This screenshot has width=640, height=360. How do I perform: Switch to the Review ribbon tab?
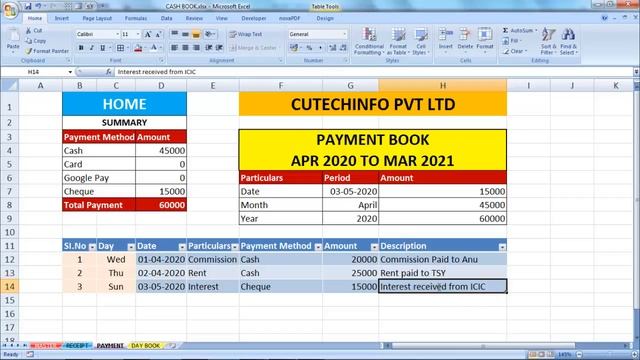[194, 18]
